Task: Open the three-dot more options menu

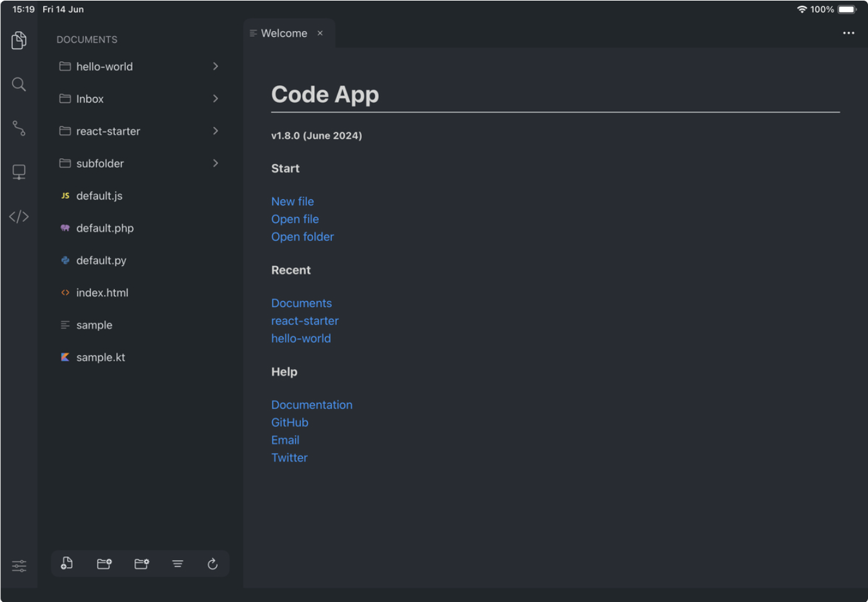Action: 848,33
